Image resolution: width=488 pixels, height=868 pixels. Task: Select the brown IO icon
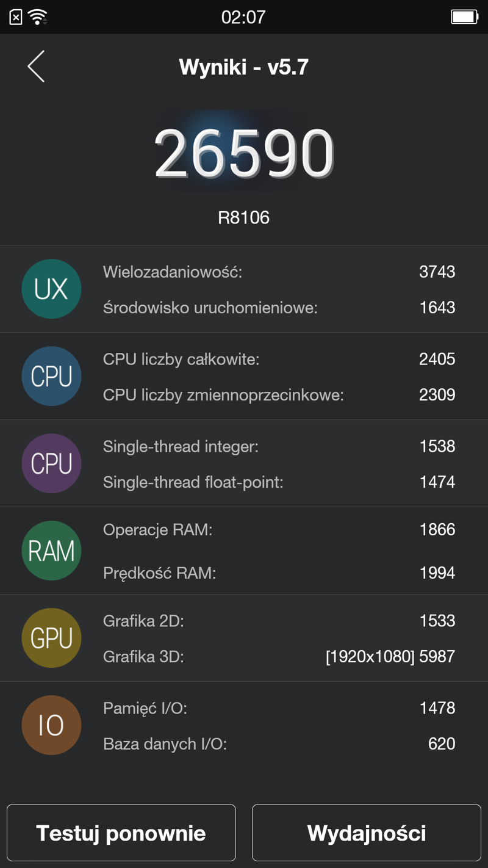tap(51, 725)
